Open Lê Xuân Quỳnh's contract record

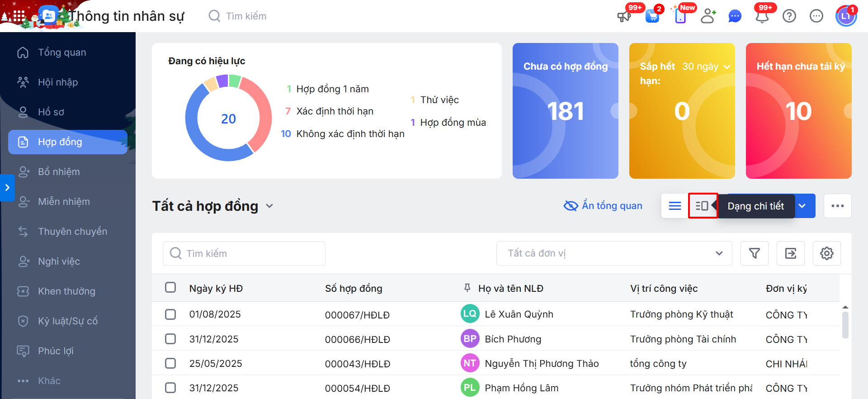pyautogui.click(x=495, y=314)
